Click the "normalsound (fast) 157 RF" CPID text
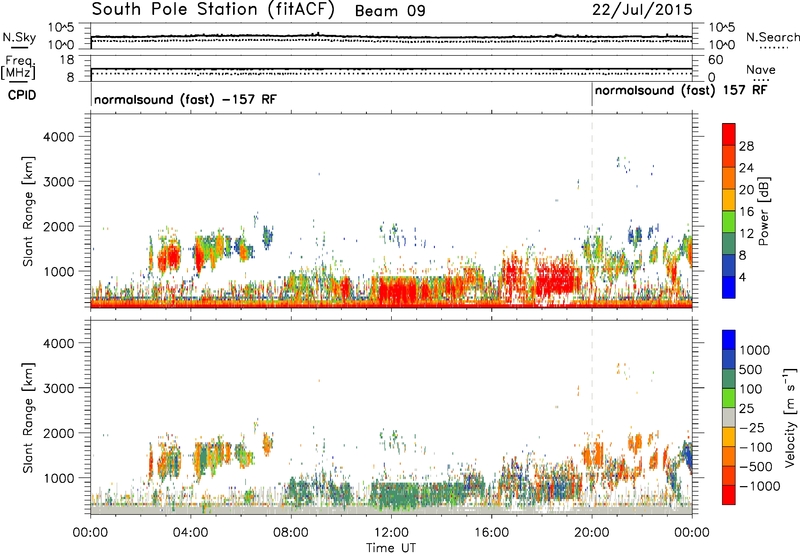The width and height of the screenshot is (800, 554). [681, 91]
